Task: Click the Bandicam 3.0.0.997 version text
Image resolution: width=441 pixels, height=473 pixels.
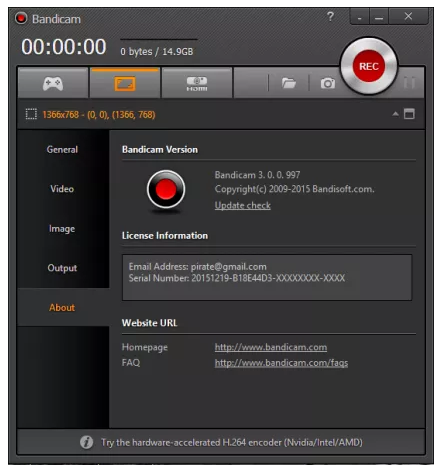Action: pos(257,175)
